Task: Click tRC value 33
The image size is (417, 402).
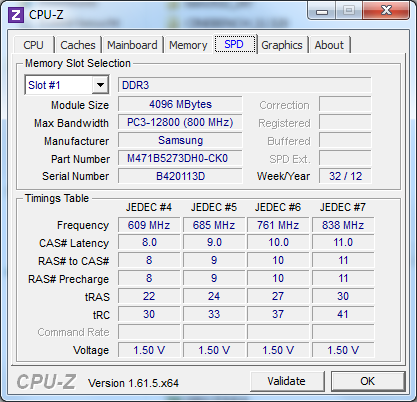Action: tap(214, 314)
